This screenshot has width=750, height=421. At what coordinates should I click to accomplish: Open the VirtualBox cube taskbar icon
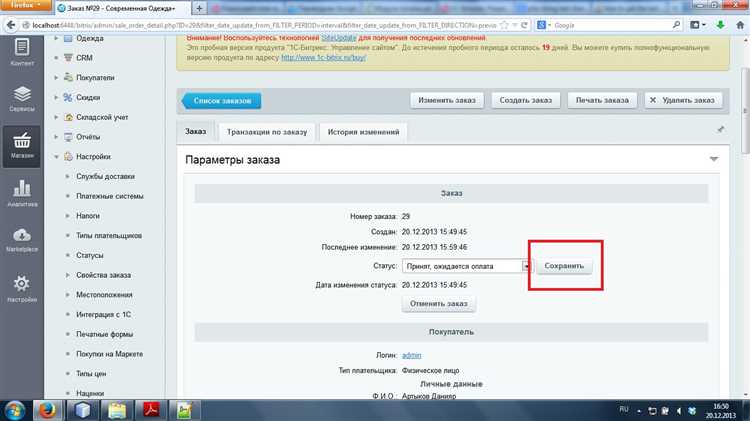pyautogui.click(x=82, y=411)
